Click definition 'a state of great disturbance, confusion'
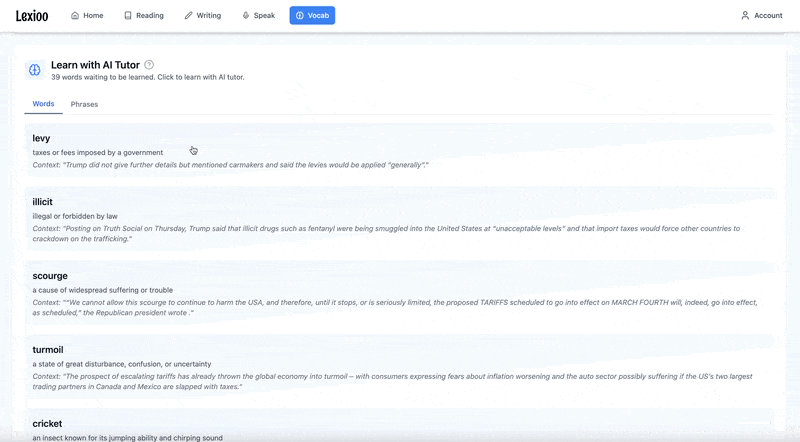This screenshot has width=800, height=442. [x=122, y=364]
